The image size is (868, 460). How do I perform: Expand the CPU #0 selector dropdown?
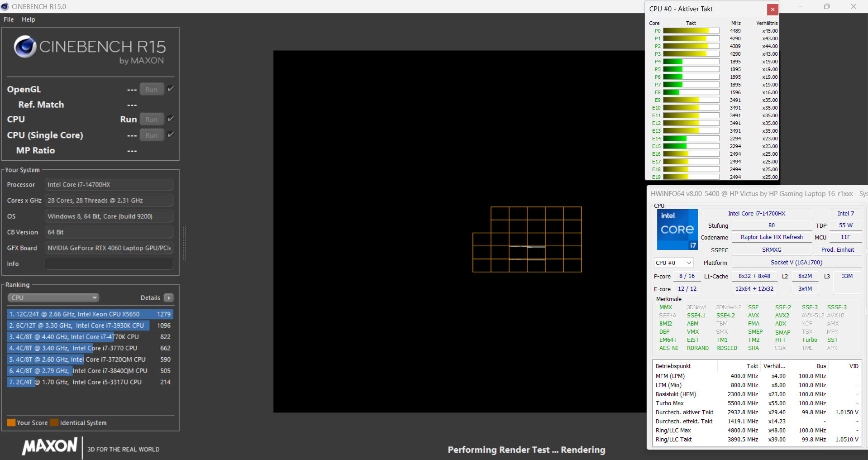673,263
